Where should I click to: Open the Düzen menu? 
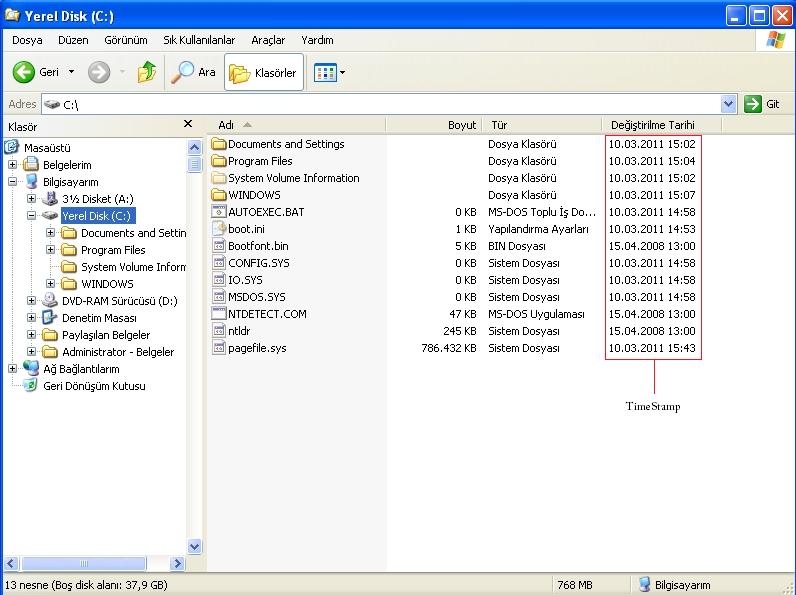coord(73,40)
